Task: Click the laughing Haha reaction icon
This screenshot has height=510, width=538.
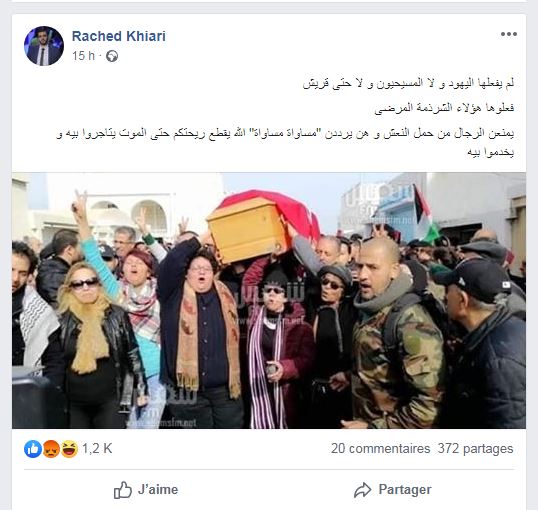Action: (x=69, y=449)
